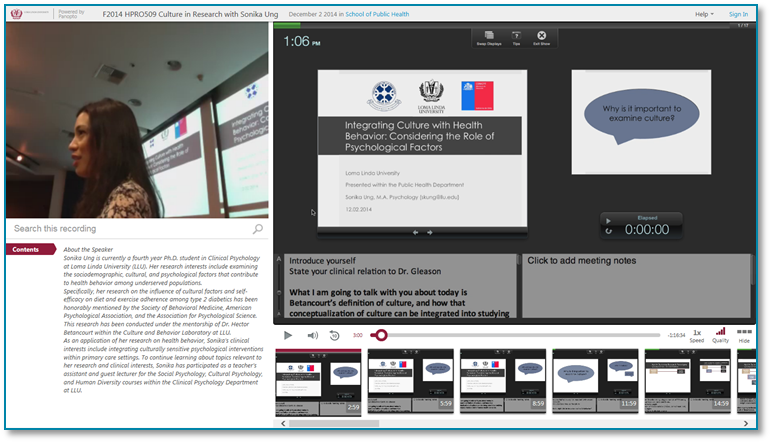The image size is (771, 443).
Task: Click the thumbnail strip horizontal scrollbar
Action: click(334, 423)
